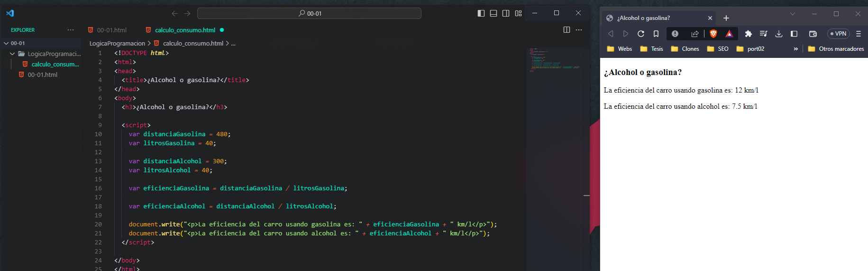Open the Tesis bookmarks folder
Viewport: 868px width, 271px height.
click(652, 49)
